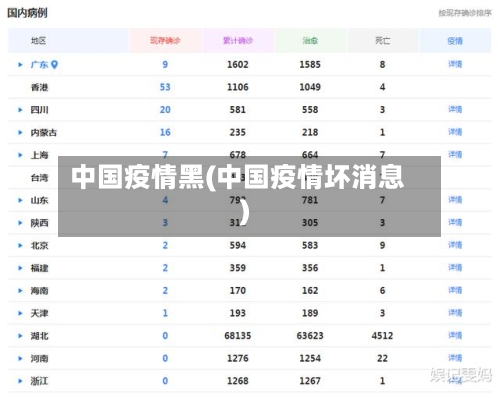Click 内蒙古 cumulative count 235
This screenshot has width=500, height=393.
coord(238,132)
